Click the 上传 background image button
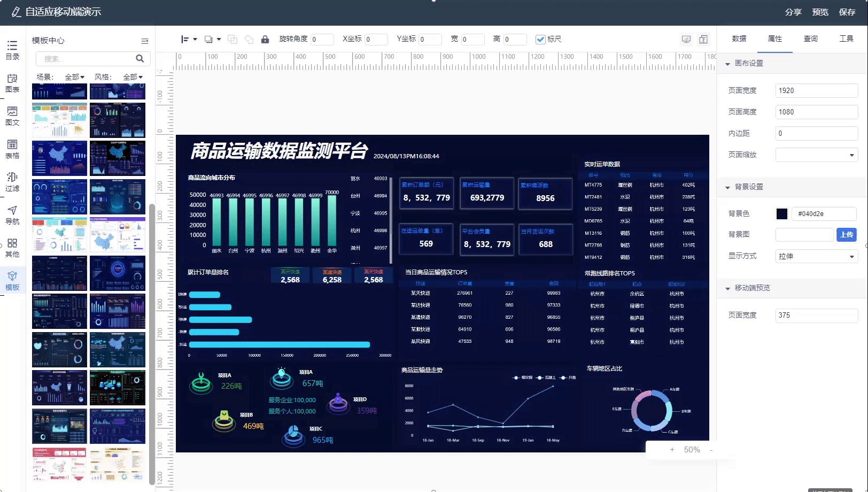 pos(847,235)
